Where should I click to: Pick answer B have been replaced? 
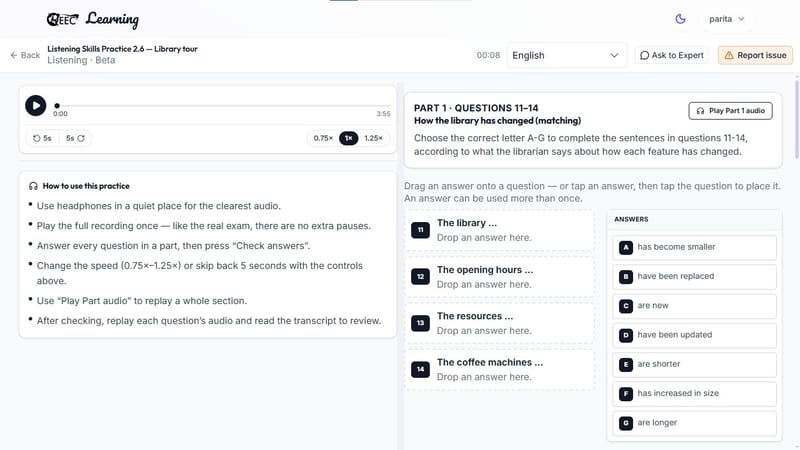694,277
